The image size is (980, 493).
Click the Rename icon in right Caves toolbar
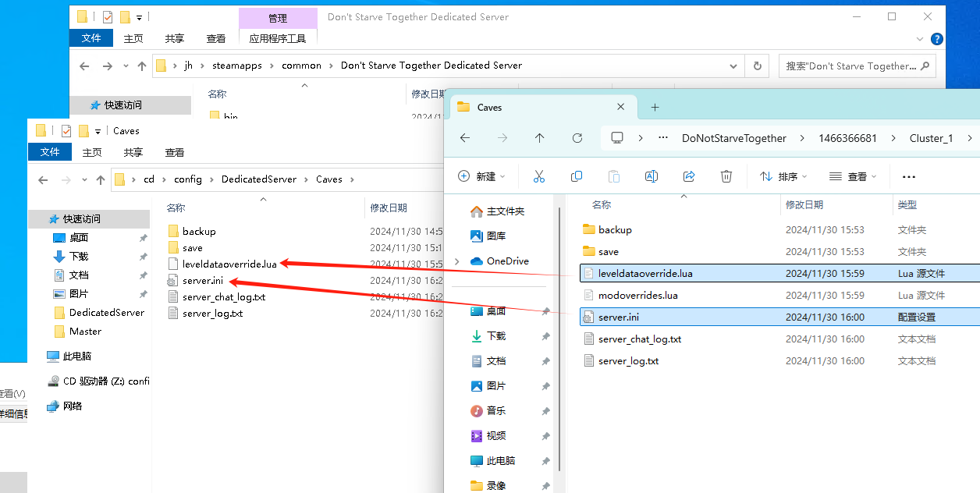[x=652, y=176]
